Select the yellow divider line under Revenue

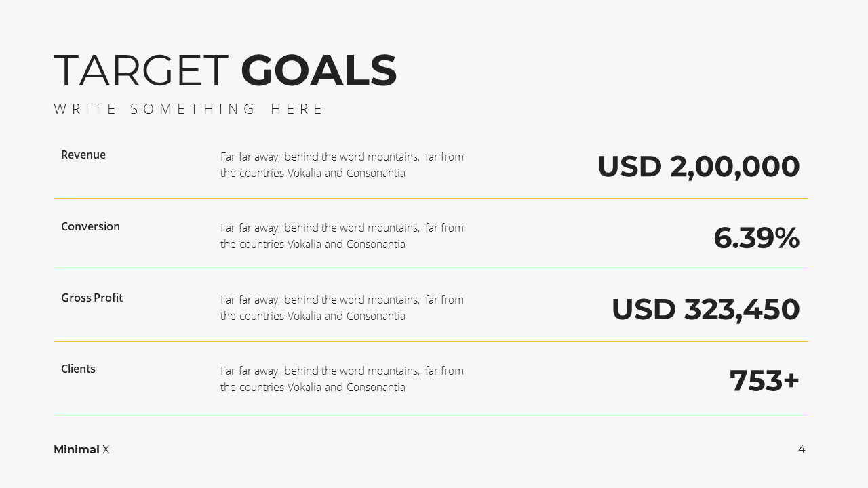431,199
